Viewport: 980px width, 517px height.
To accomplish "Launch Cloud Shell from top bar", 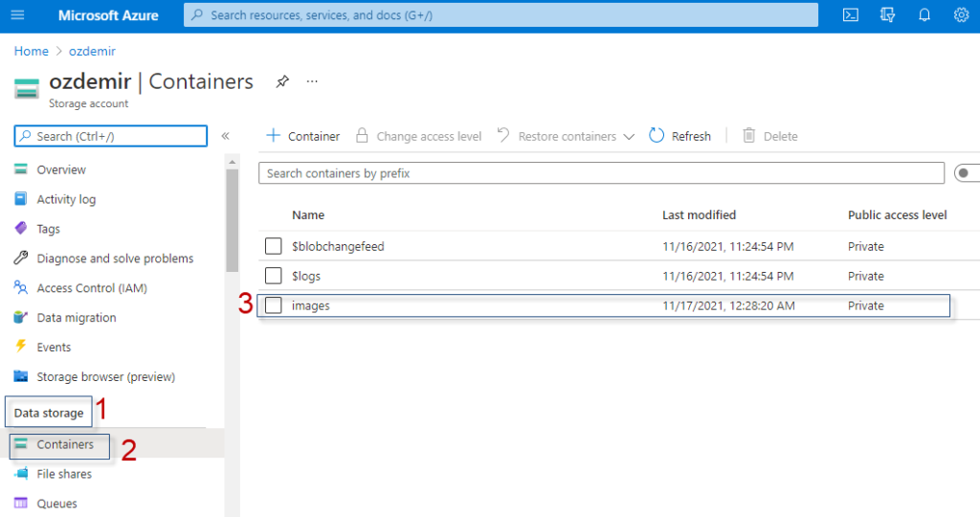I will coord(851,15).
